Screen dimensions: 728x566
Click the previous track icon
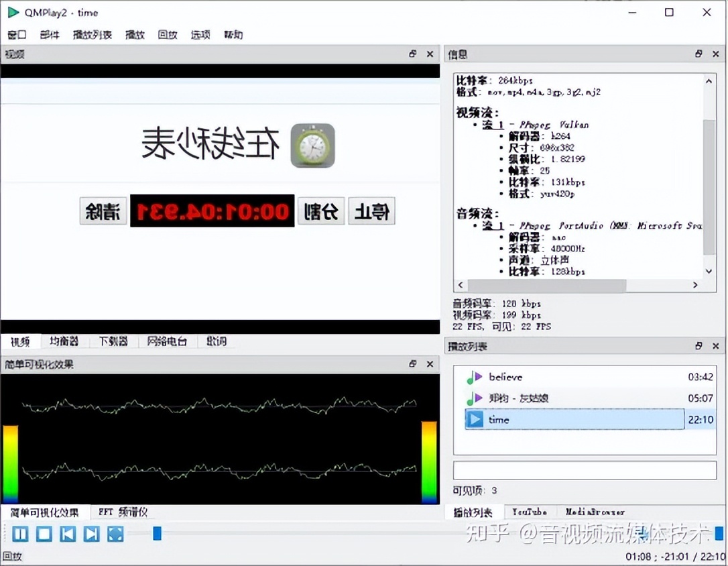tap(68, 534)
